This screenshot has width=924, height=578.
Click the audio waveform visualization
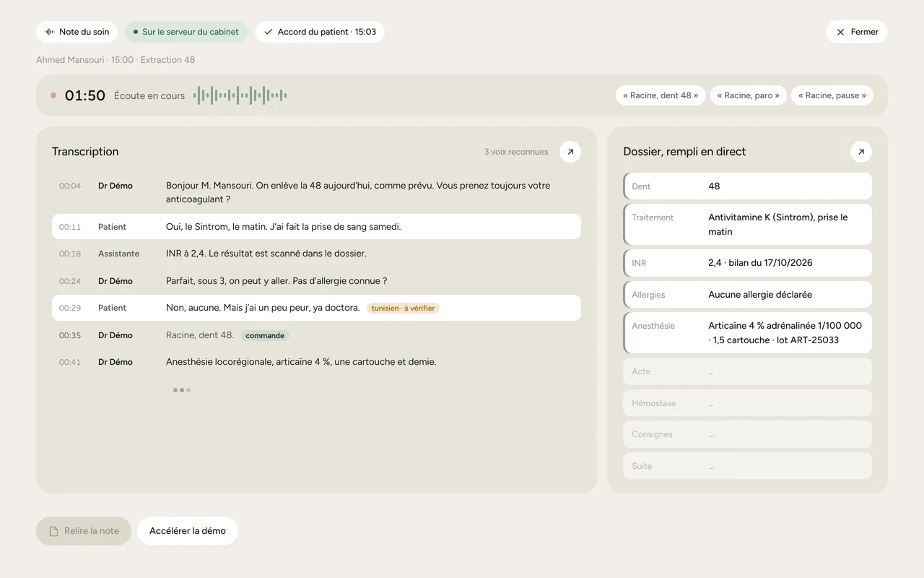[x=240, y=95]
